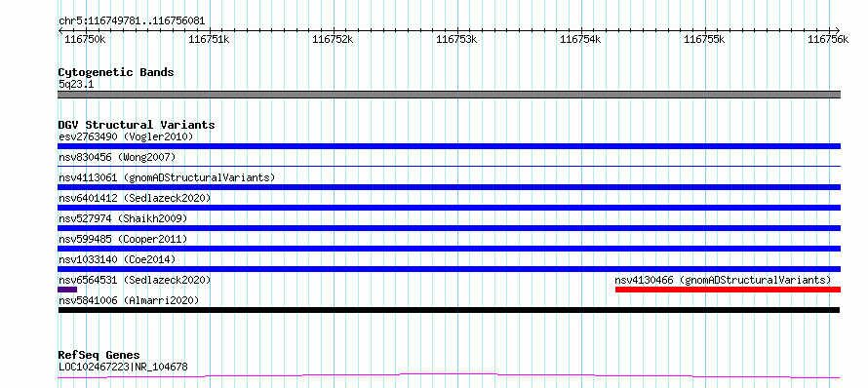
Task: Select the blue bar under nsv527974
Action: pyautogui.click(x=449, y=228)
